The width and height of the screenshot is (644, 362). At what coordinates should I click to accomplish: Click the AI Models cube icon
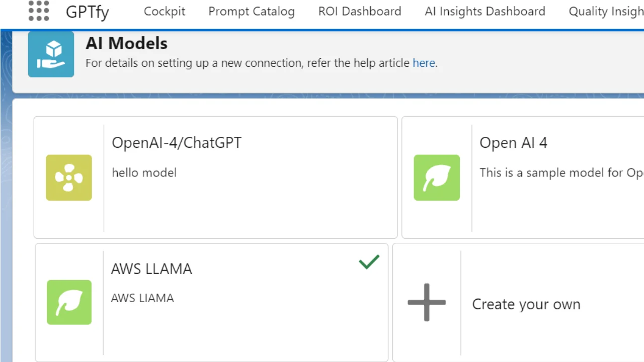point(51,54)
